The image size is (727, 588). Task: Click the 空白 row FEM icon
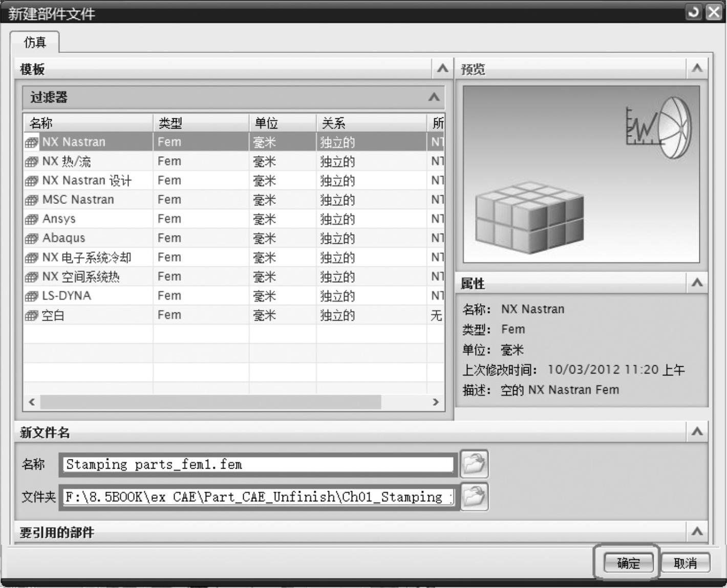[x=32, y=316]
